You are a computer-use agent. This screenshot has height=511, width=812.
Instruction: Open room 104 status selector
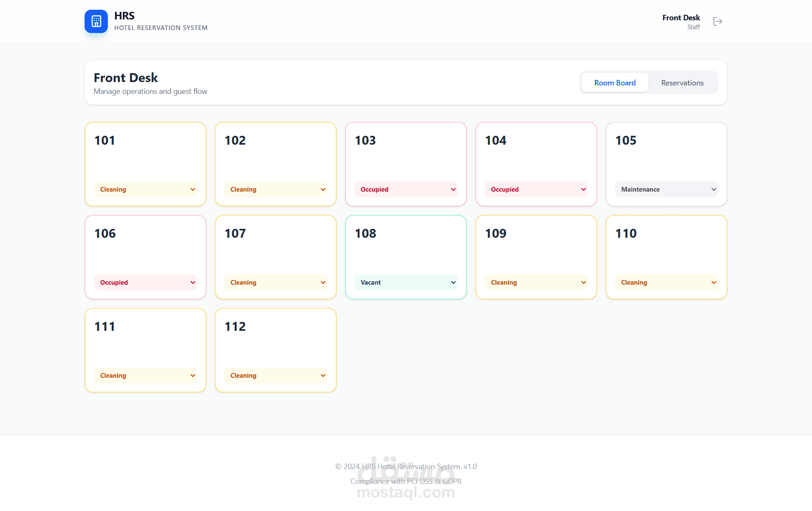tap(536, 190)
